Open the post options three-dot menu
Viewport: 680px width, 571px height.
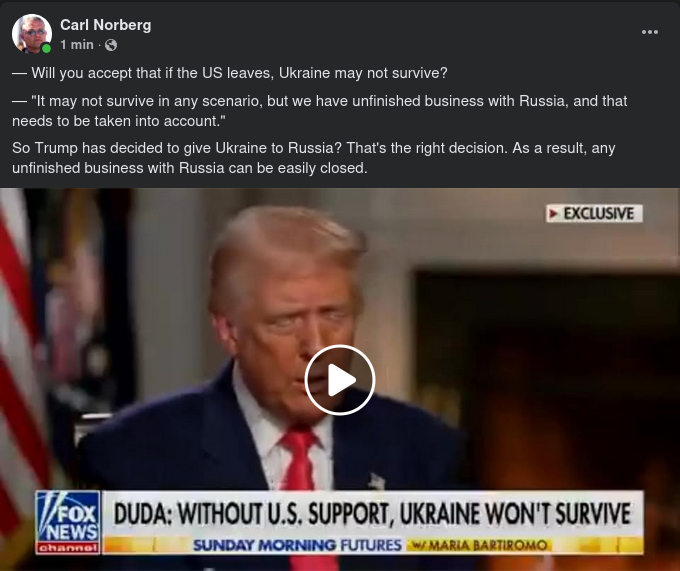click(650, 32)
